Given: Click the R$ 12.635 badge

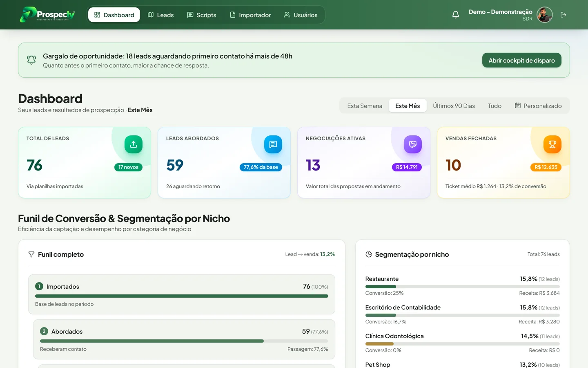Looking at the screenshot, I should pyautogui.click(x=546, y=167).
